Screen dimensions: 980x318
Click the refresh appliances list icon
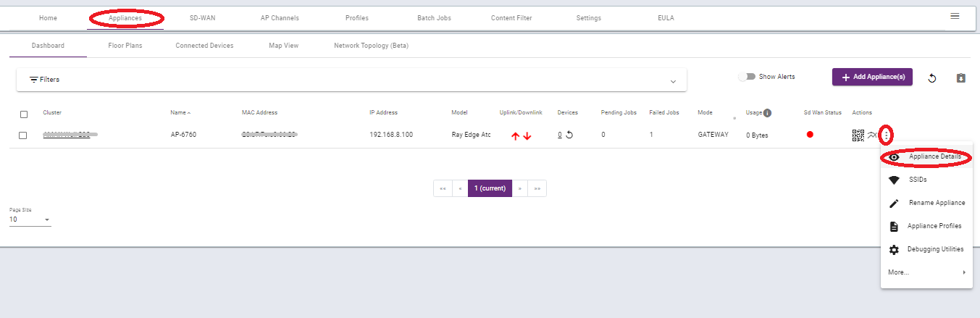tap(932, 78)
